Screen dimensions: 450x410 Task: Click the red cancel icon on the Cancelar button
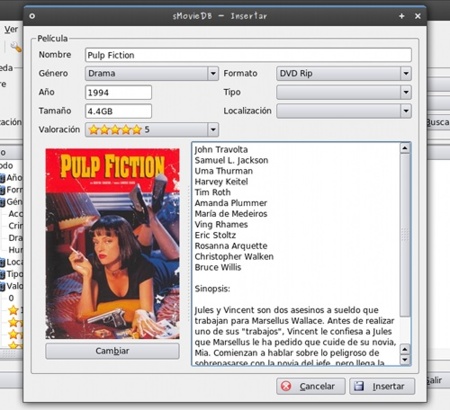(x=286, y=386)
